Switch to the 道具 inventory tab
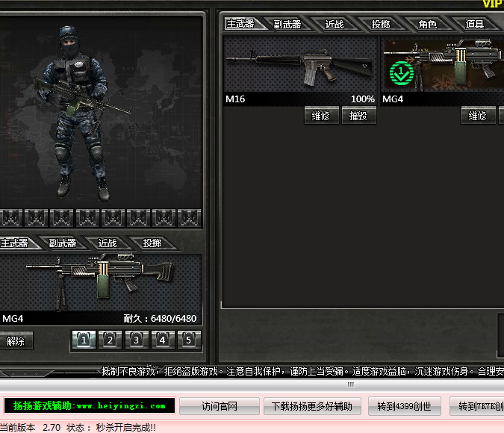 [x=474, y=24]
